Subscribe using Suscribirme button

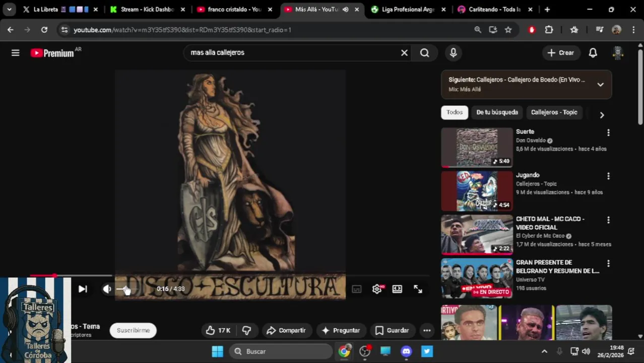[x=133, y=330]
